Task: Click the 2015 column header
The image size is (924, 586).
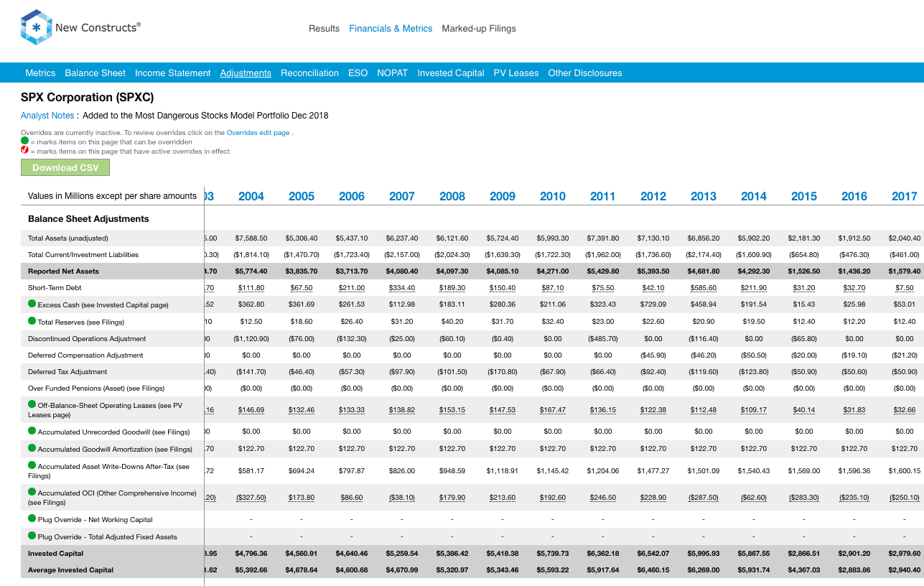Action: click(804, 196)
